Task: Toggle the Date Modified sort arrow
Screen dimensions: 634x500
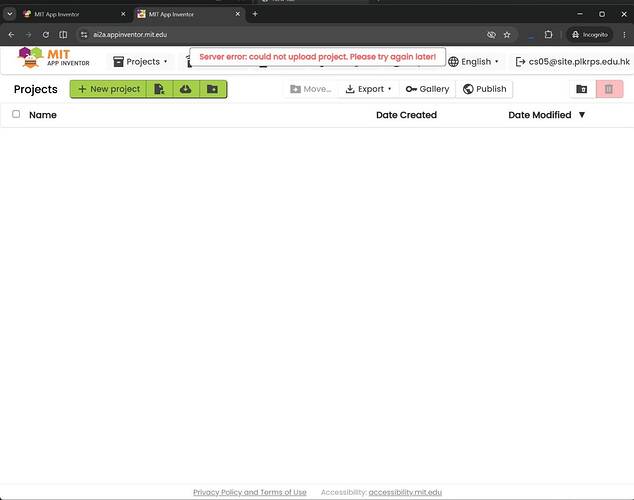Action: (582, 115)
